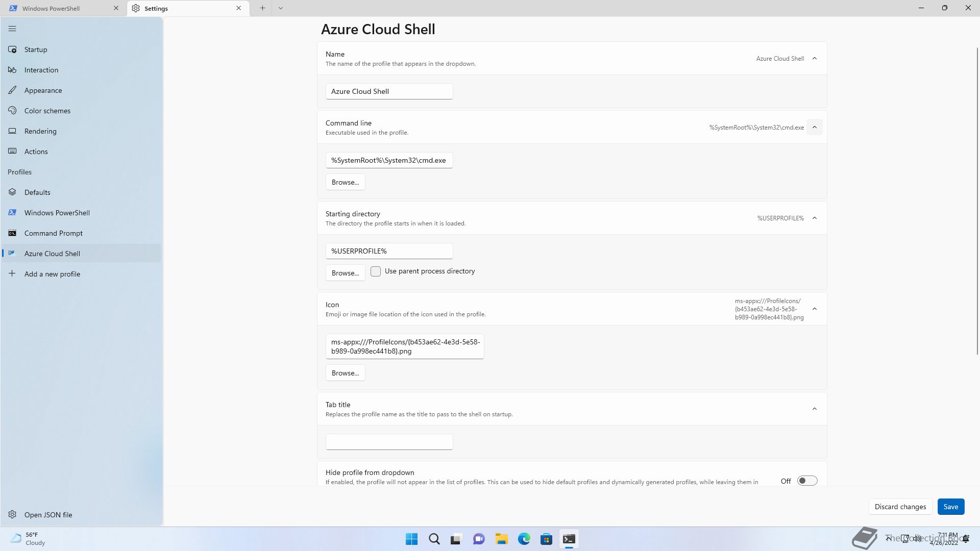Viewport: 980px width, 551px height.
Task: Enable Use parent process directory checkbox
Action: (376, 271)
